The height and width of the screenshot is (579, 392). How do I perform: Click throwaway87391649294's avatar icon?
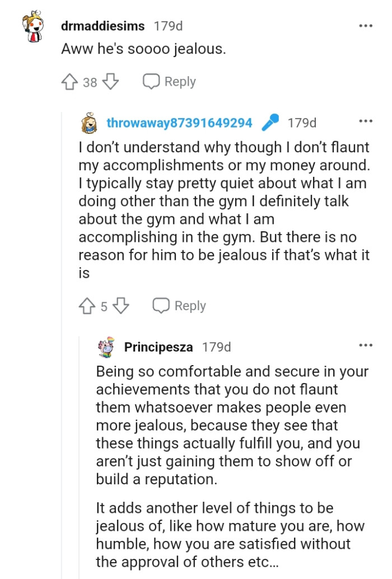coord(88,123)
